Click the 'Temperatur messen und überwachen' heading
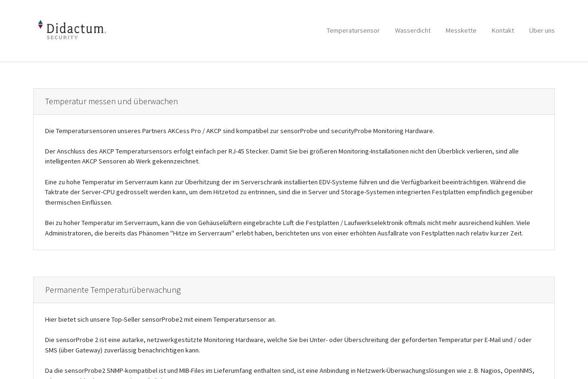Viewport: 588px width, 379px height. pyautogui.click(x=111, y=101)
